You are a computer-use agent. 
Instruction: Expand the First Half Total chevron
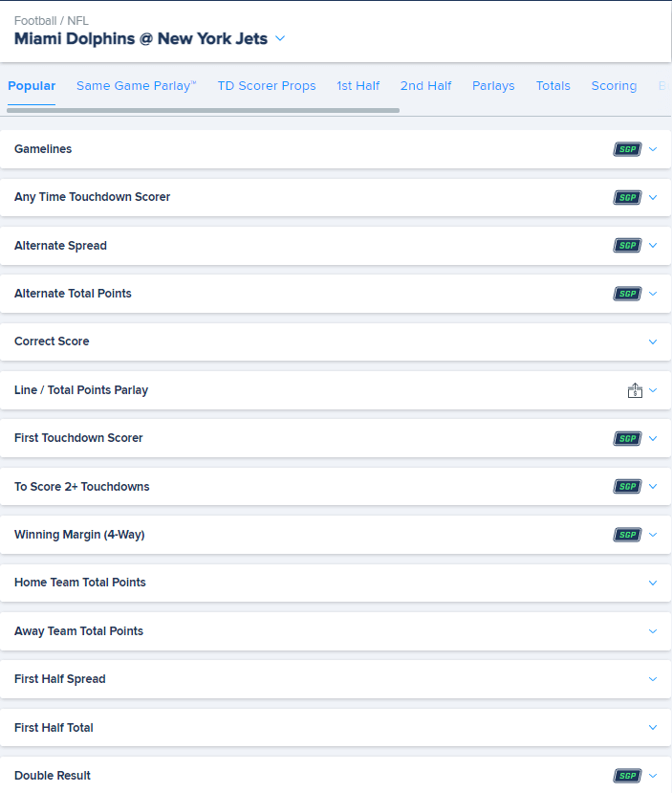tap(653, 728)
